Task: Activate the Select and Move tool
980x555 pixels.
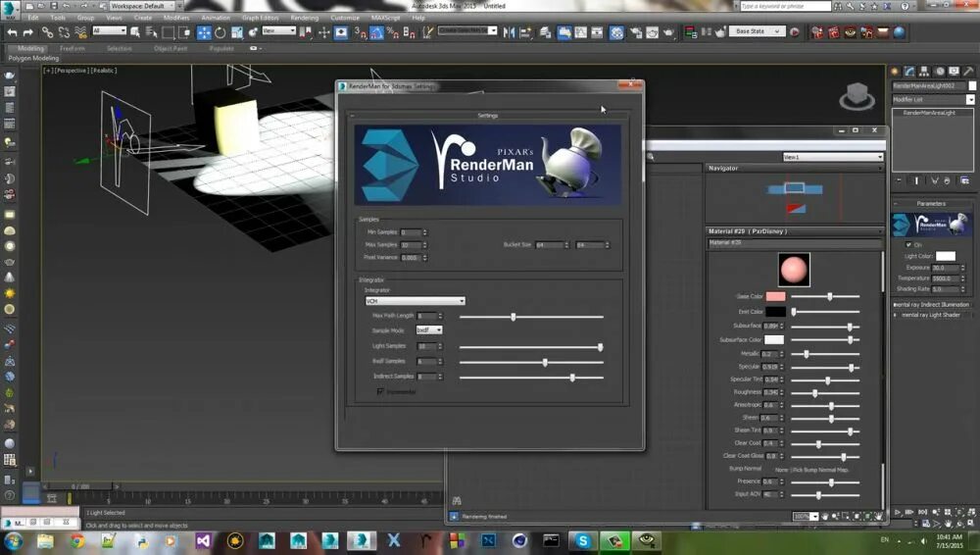Action: pyautogui.click(x=204, y=32)
